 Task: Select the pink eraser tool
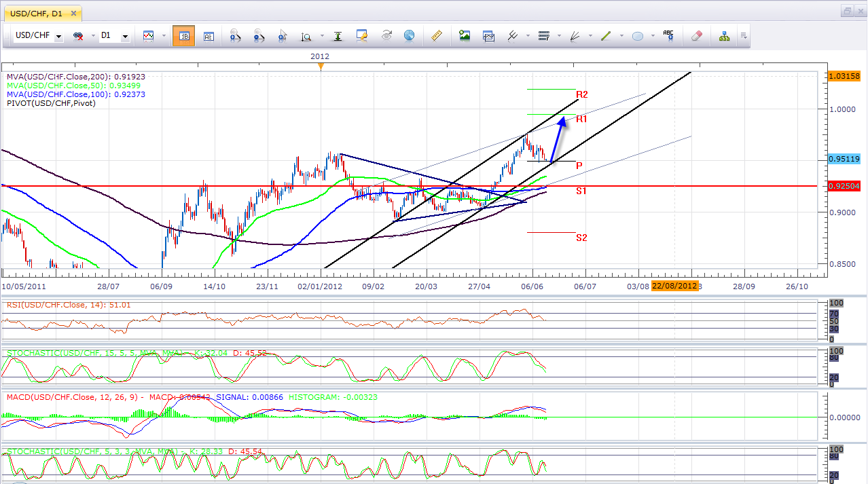pos(696,36)
